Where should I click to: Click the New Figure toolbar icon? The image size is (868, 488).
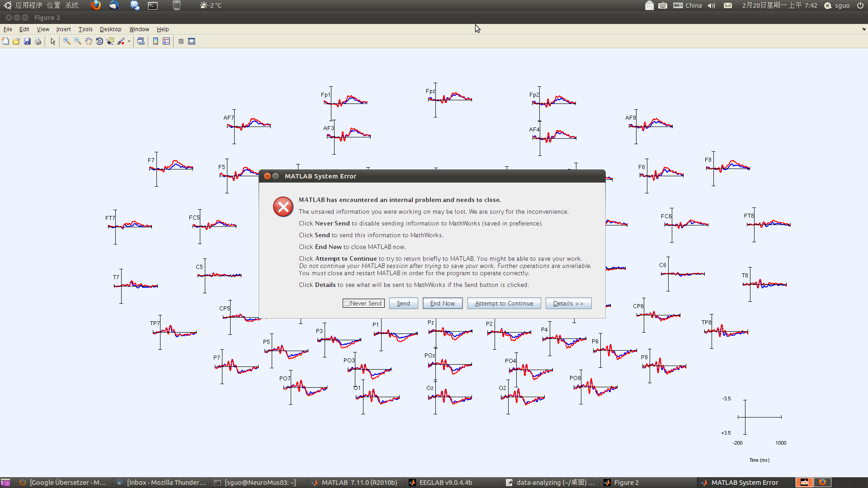(x=5, y=41)
